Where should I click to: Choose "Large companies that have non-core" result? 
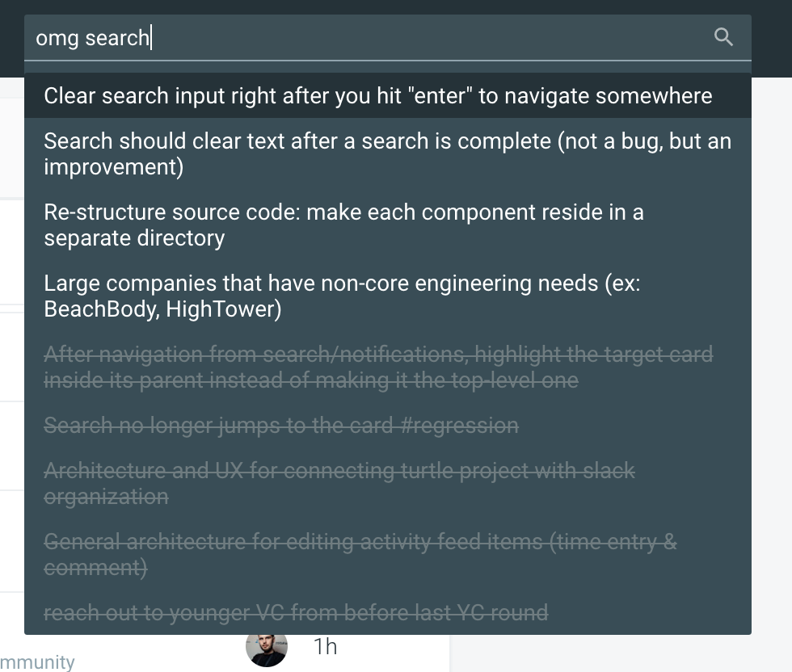click(x=341, y=296)
